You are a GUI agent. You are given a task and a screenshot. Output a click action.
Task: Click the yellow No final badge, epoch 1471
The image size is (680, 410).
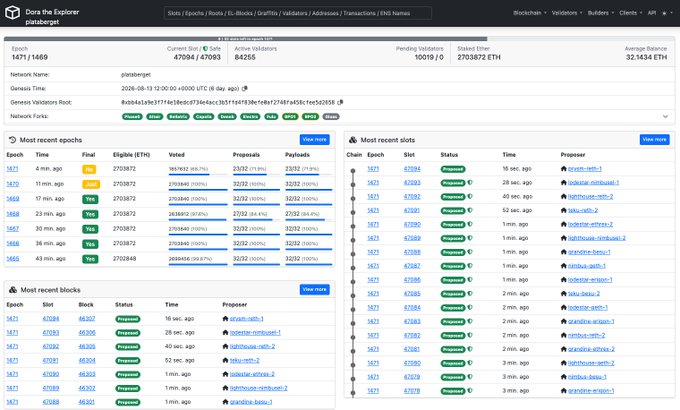(x=89, y=169)
